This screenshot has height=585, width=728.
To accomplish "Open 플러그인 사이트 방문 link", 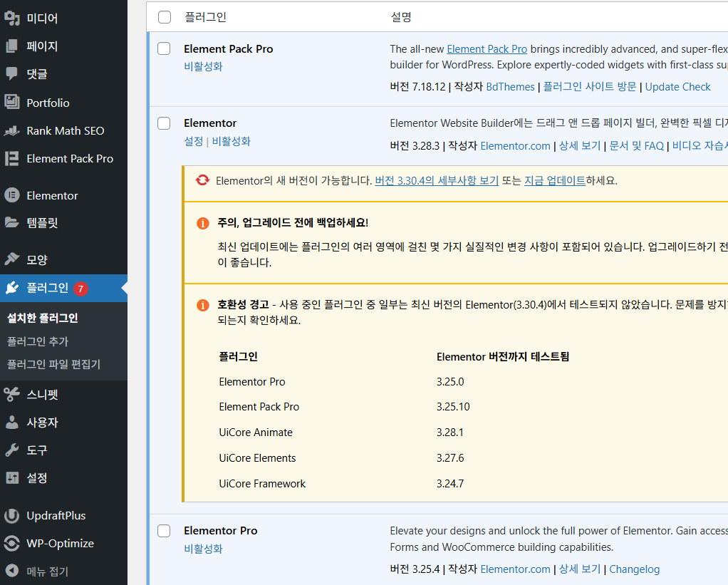I will click(590, 87).
